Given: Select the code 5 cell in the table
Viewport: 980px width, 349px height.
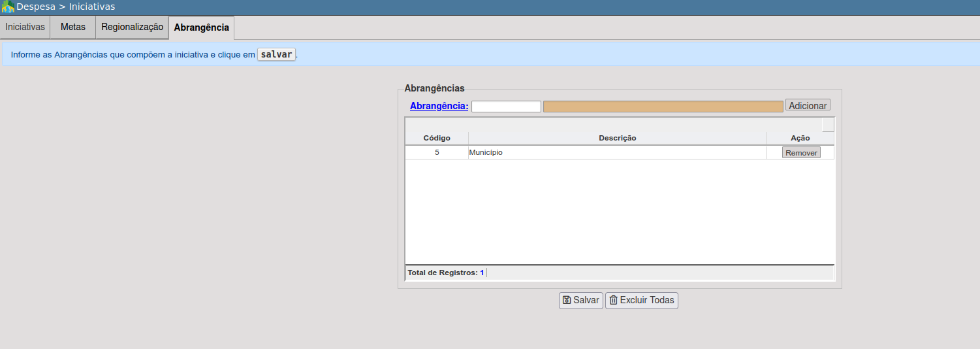Looking at the screenshot, I should point(437,152).
